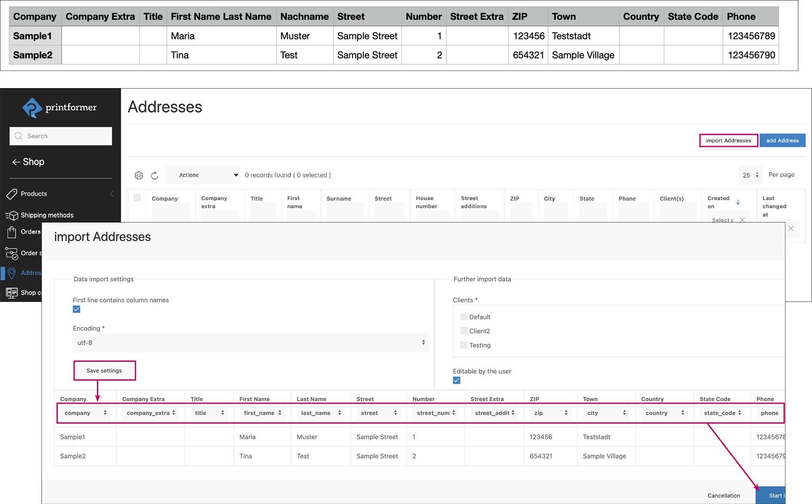
Task: Click the refresh table icon
Action: [x=154, y=175]
